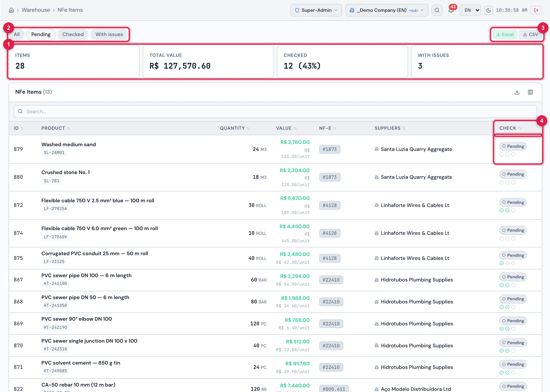The image size is (550, 392).
Task: Sort table by Check column
Action: 511,128
